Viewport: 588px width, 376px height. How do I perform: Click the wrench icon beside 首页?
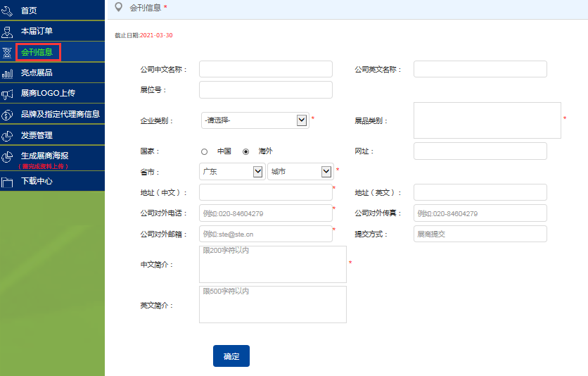click(8, 11)
